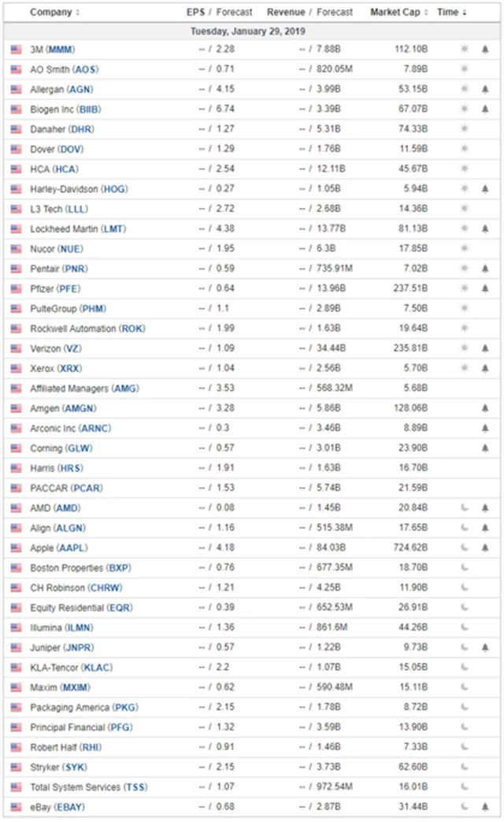Click the EPS column header
Viewport: 504px width, 822px height.
195,13
